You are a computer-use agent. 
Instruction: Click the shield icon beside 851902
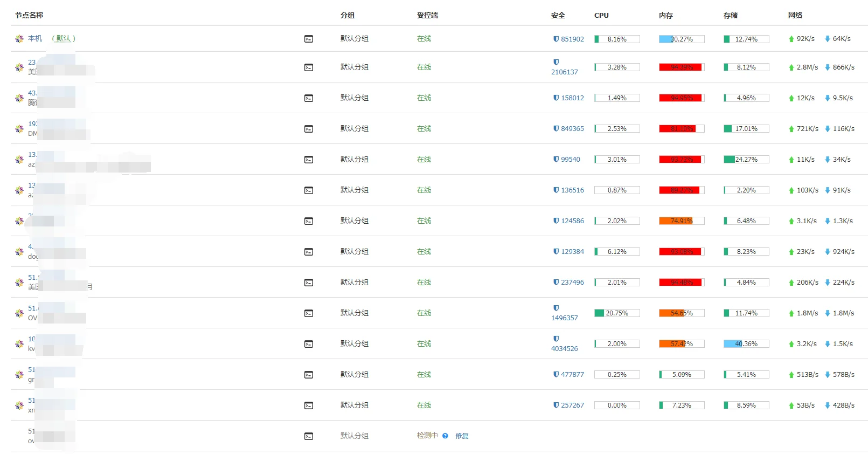point(556,39)
